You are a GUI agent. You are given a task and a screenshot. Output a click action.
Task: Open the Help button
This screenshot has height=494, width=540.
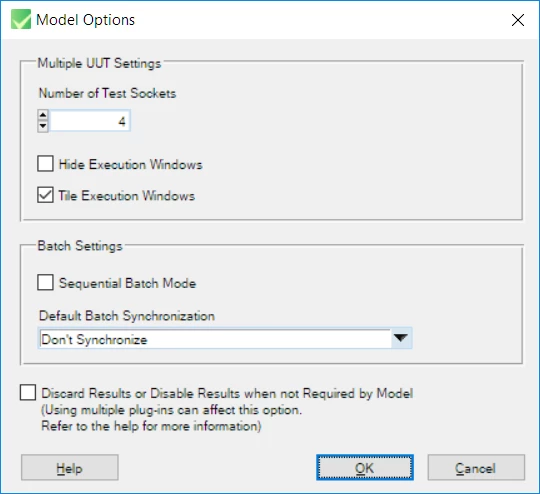pos(70,467)
